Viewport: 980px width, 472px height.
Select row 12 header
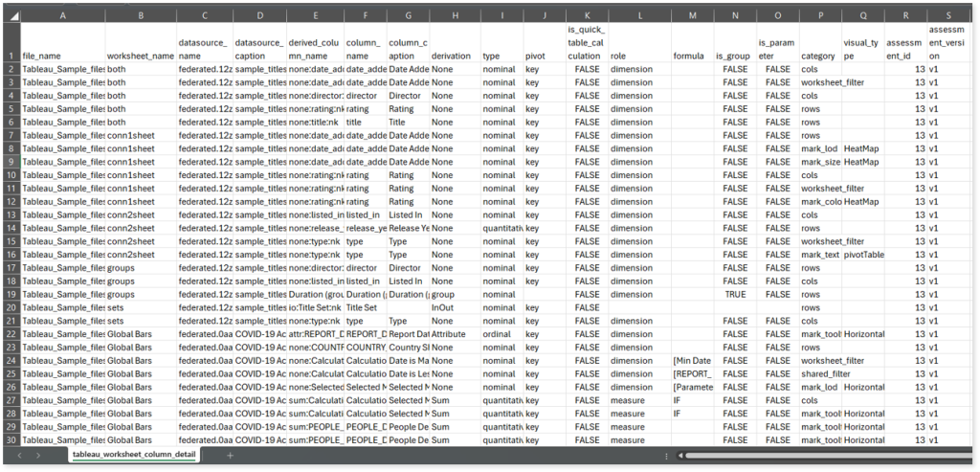12,201
